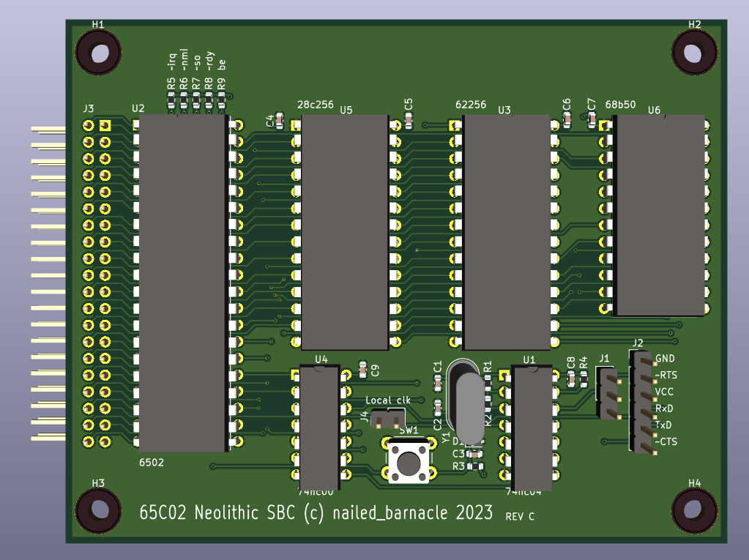Click the REV C silkscreen text
749x560 pixels.
519,516
